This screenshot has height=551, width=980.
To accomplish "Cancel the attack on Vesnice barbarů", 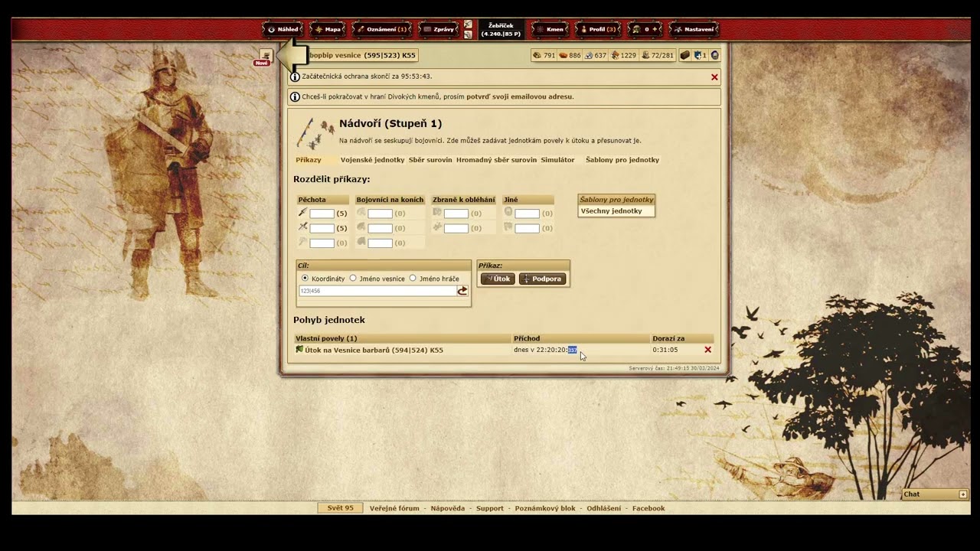I will (x=707, y=350).
